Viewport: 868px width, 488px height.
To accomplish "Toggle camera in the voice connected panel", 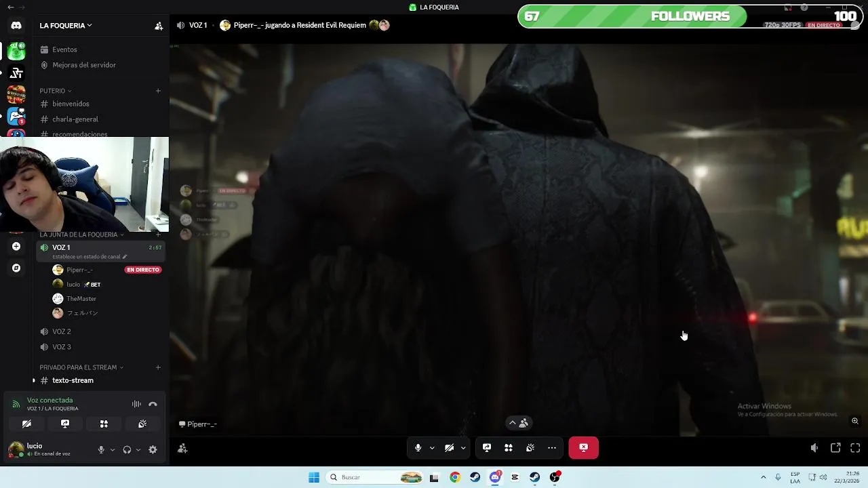I will pyautogui.click(x=26, y=424).
